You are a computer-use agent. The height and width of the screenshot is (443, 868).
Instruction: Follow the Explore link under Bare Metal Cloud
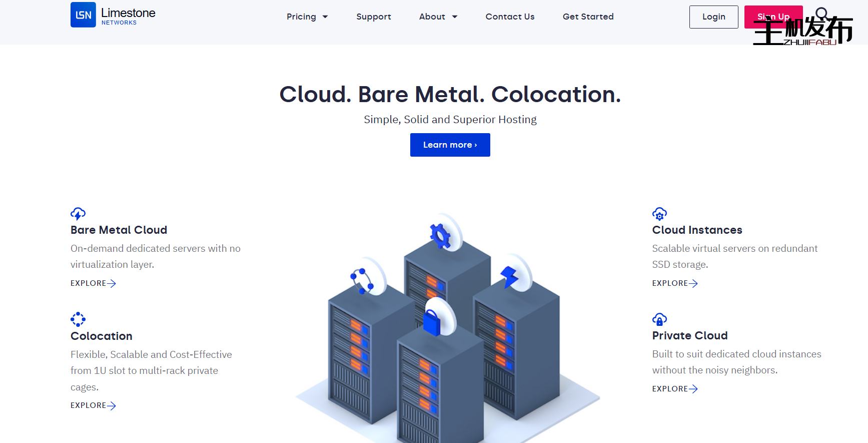(93, 283)
